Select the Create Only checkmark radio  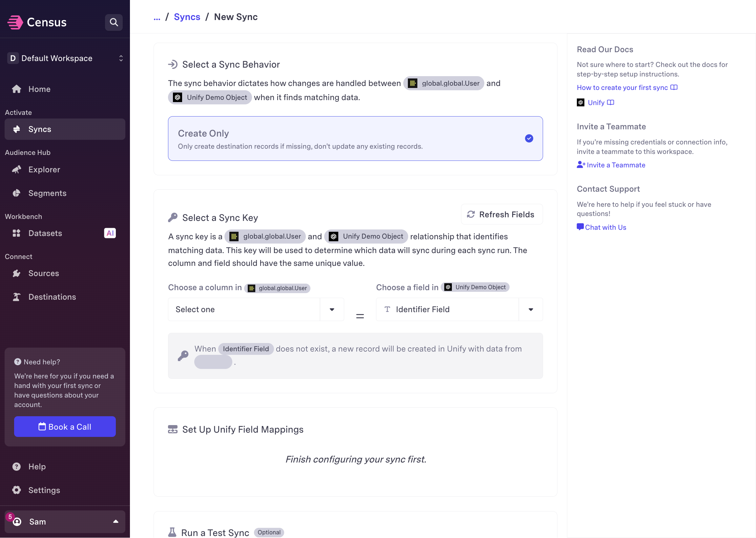pyautogui.click(x=529, y=139)
